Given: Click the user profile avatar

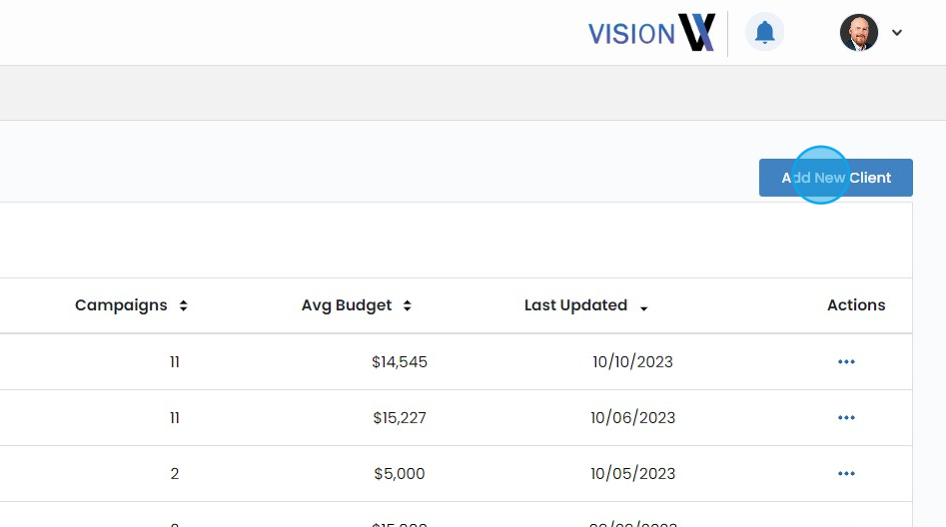Looking at the screenshot, I should 858,33.
